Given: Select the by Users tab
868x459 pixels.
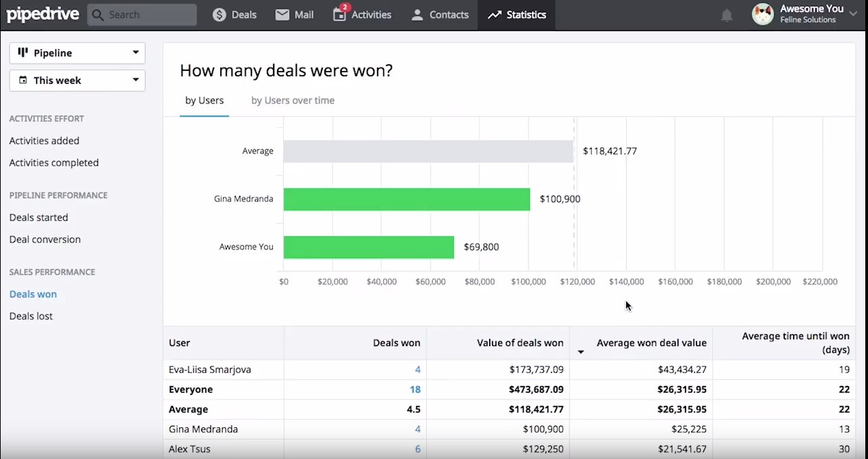Looking at the screenshot, I should coord(204,101).
